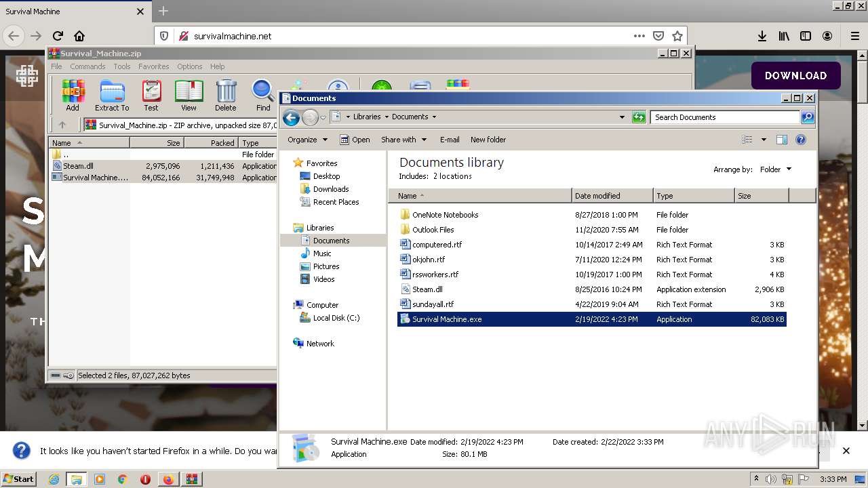Open WinRAR File menu
Image resolution: width=868 pixels, height=488 pixels.
56,66
